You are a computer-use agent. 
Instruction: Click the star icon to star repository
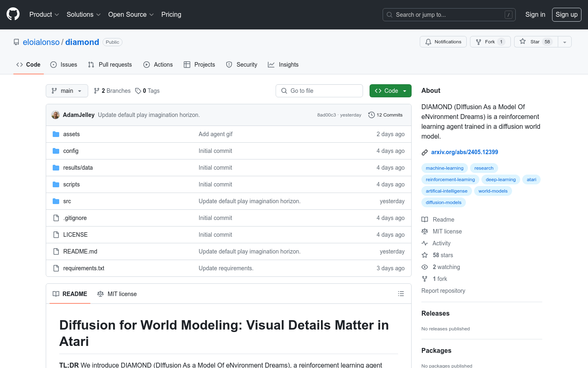point(523,42)
